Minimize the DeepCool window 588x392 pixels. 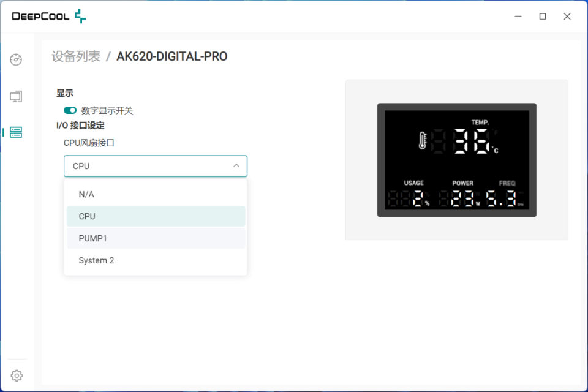click(518, 16)
